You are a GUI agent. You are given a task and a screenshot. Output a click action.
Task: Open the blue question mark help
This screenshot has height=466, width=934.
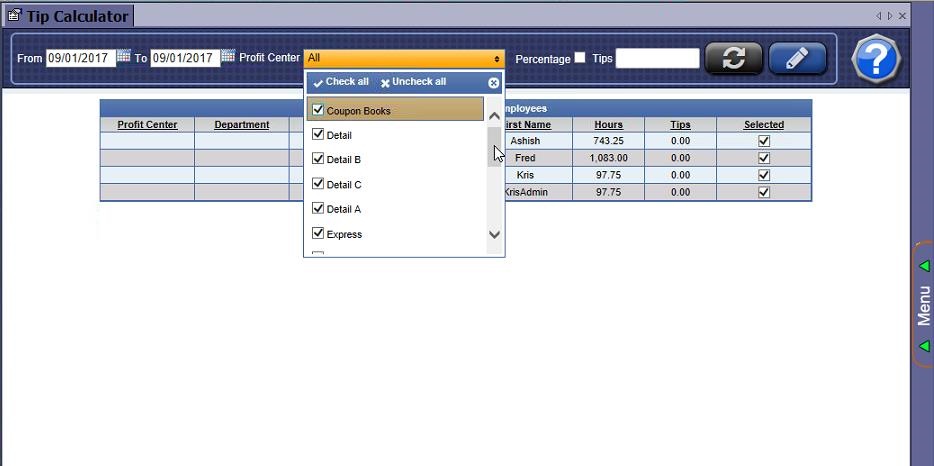click(x=876, y=59)
